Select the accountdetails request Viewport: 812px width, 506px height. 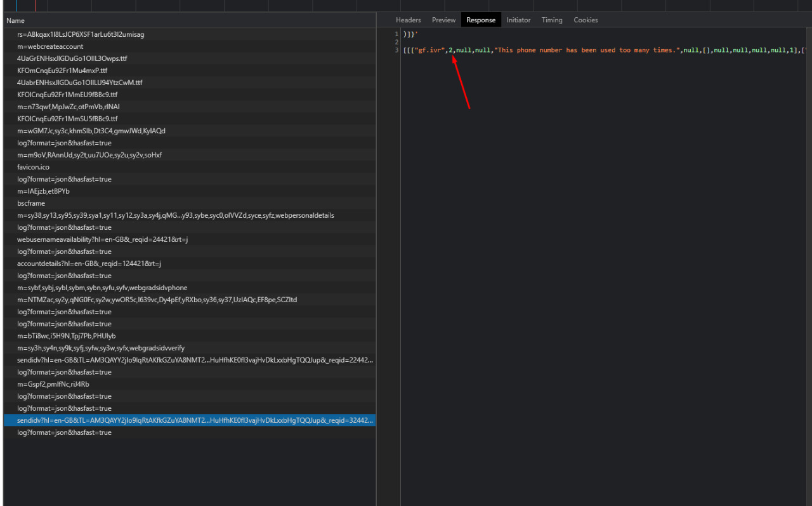[x=189, y=263]
